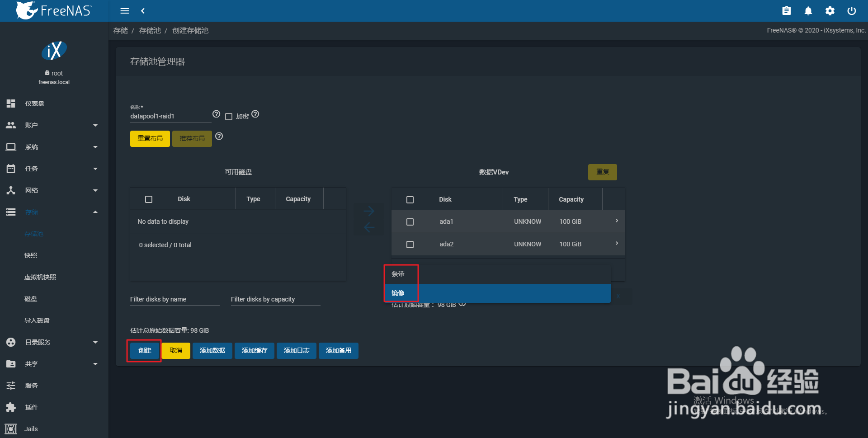Screen dimensions: 868x438
Task: Open alerts bell notifications
Action: point(808,11)
